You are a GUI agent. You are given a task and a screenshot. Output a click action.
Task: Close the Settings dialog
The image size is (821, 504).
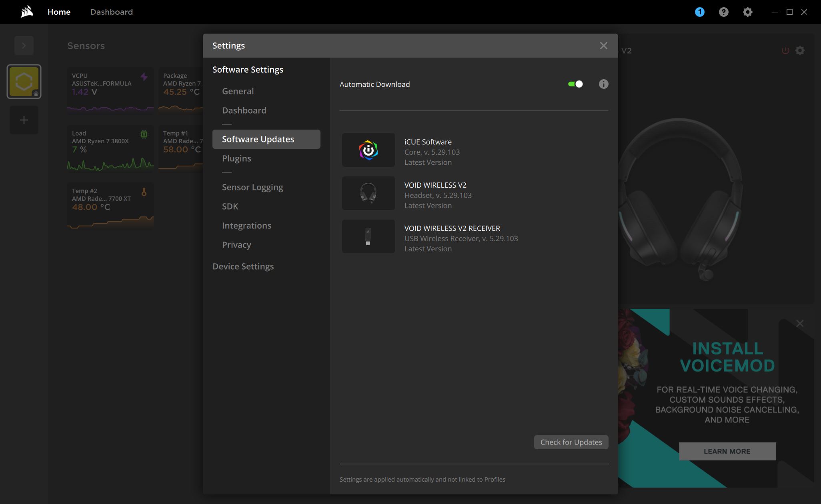603,46
